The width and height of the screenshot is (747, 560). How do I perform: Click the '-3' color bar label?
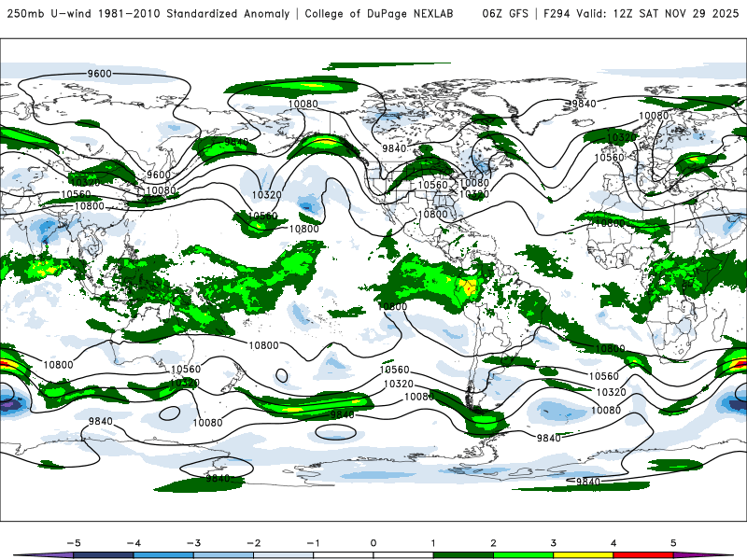click(x=193, y=543)
